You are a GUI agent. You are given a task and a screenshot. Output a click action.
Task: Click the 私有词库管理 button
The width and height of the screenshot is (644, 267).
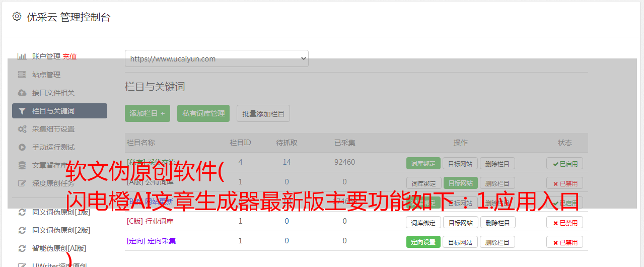(x=203, y=113)
